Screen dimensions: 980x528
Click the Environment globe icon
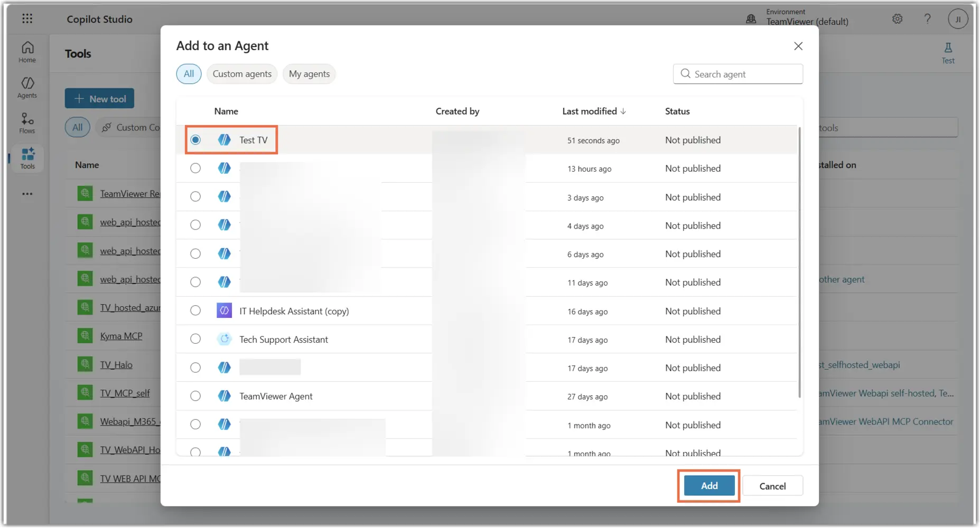(751, 19)
